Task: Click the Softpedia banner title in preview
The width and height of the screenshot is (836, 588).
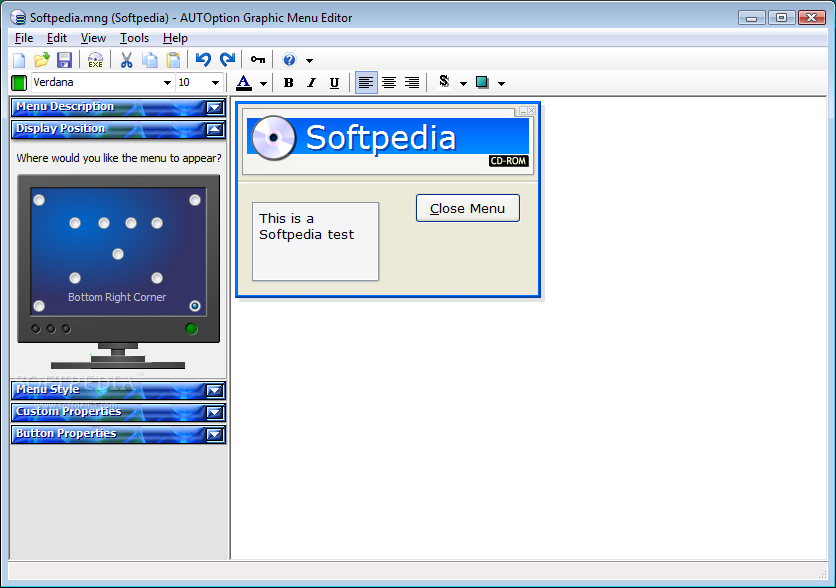Action: [x=381, y=138]
